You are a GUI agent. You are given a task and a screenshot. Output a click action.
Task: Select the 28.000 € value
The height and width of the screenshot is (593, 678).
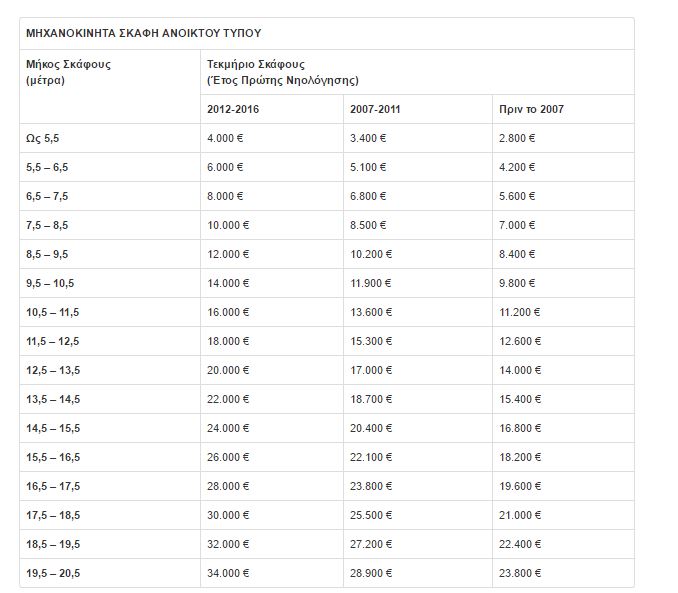tap(228, 486)
